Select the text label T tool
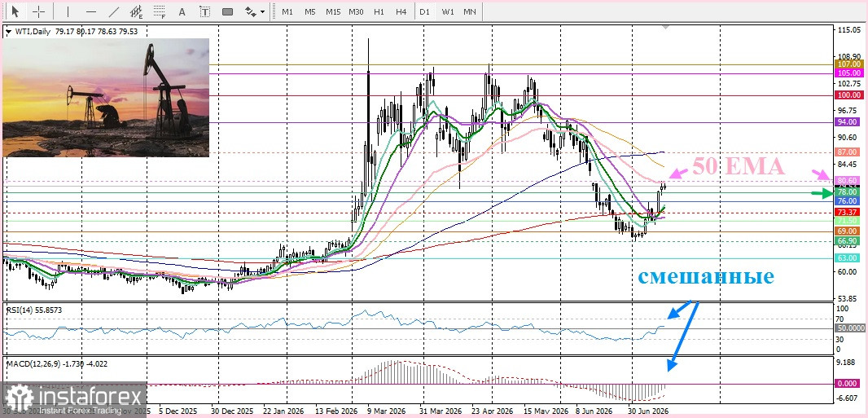The height and width of the screenshot is (418, 868). point(205,11)
